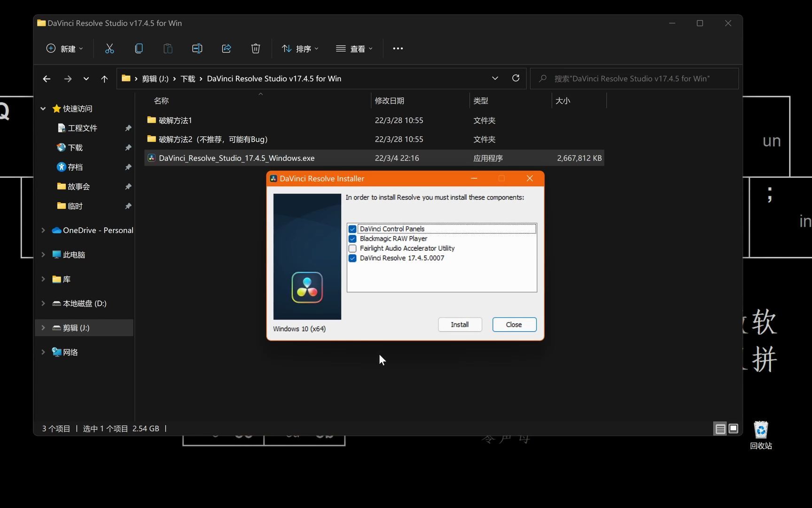
Task: Expand the 网络 tree node
Action: pos(43,352)
